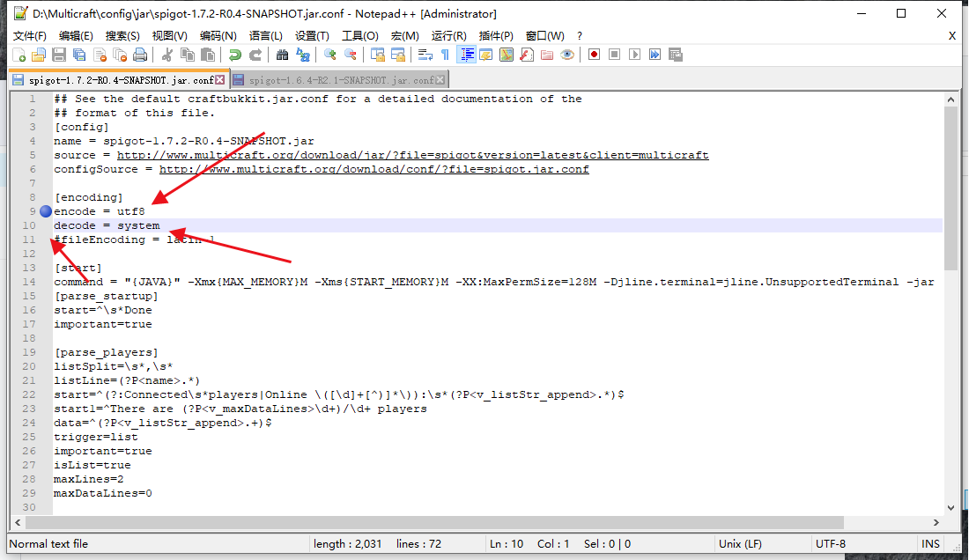969x560 pixels.
Task: Click the Close file toolbar icon
Action: point(100,55)
